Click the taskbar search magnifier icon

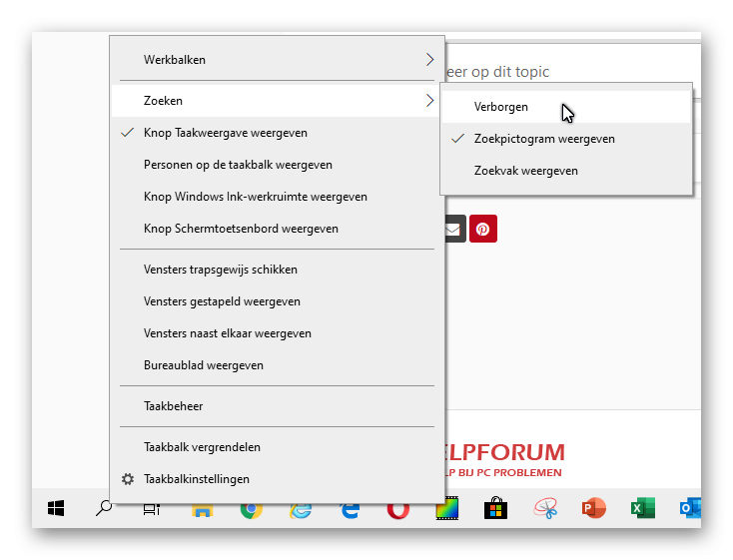(104, 508)
